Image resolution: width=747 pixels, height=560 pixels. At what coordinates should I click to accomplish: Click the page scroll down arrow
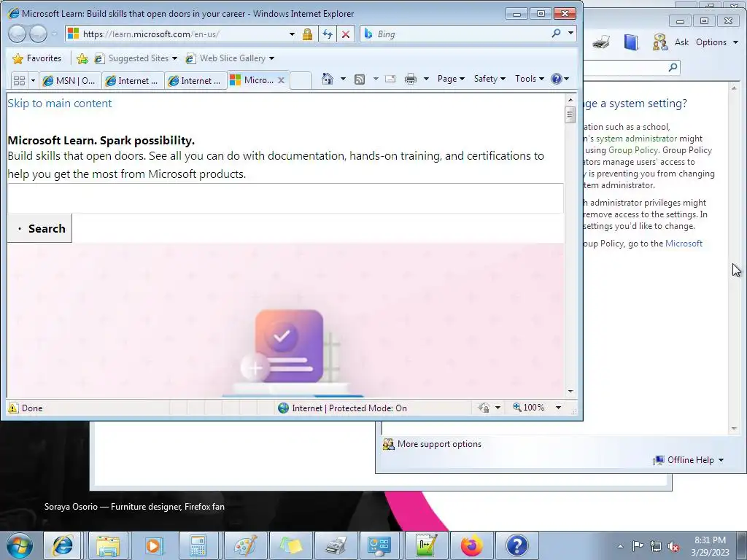[570, 392]
